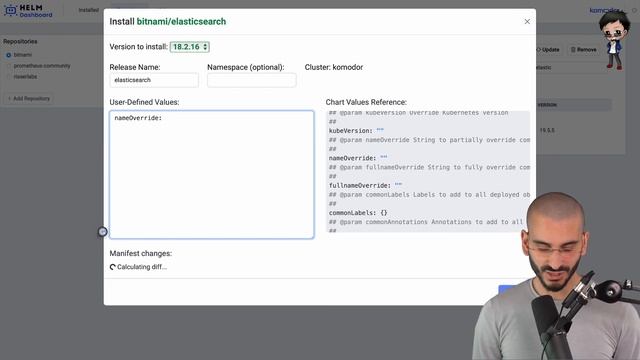The image size is (640, 360).
Task: Click the circular icon left of the values editor
Action: tap(102, 232)
